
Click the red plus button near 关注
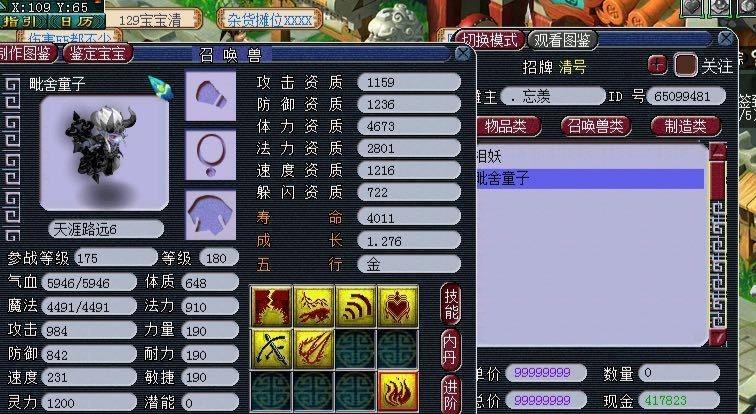657,65
